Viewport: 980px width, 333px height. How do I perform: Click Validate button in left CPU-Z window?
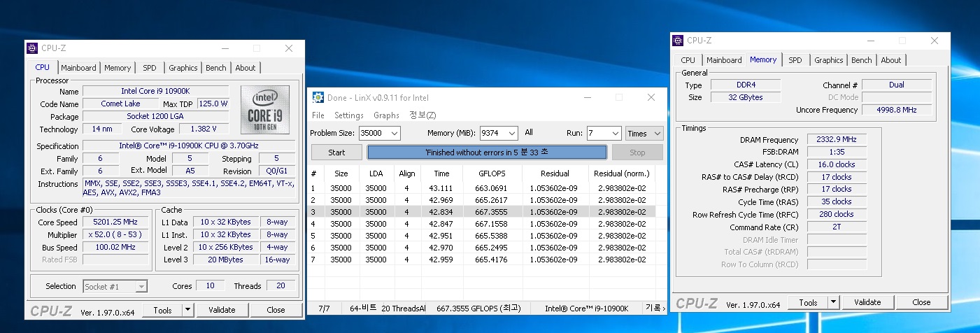(222, 310)
